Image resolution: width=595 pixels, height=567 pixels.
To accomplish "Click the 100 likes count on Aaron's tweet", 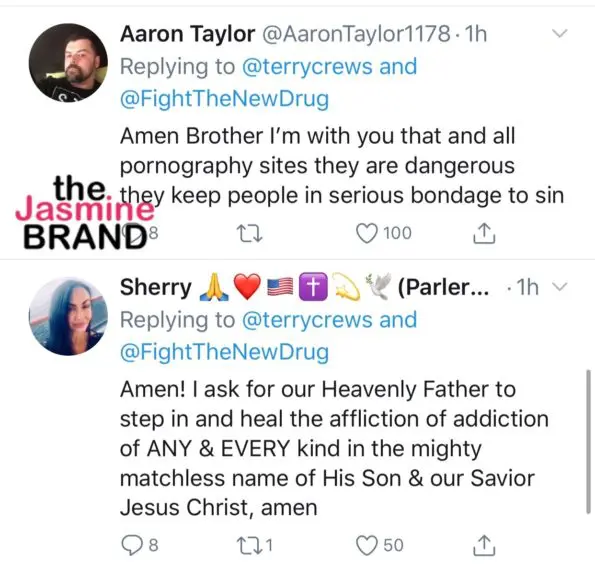I will click(397, 233).
